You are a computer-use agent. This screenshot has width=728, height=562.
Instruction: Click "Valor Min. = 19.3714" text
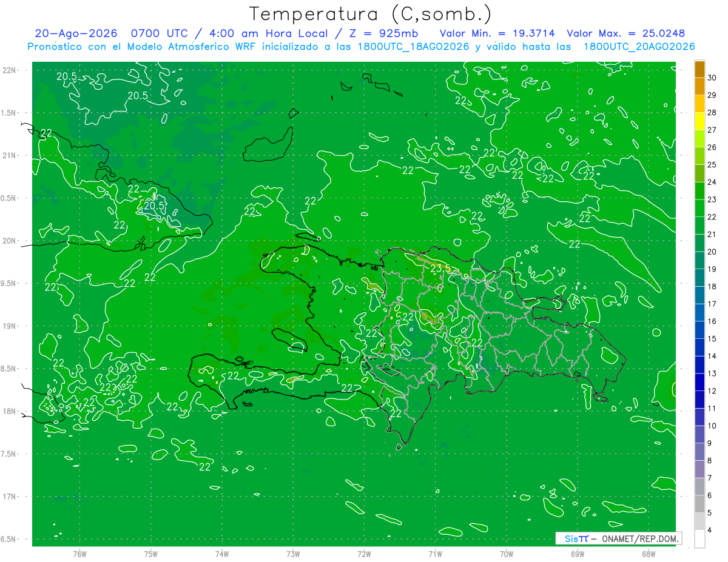coord(497,33)
